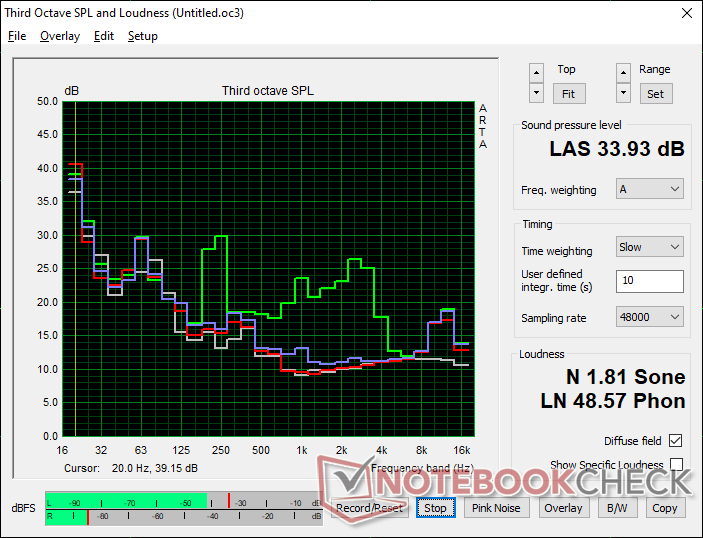Click the 16k frequency axis label
Image resolution: width=703 pixels, height=538 pixels.
[x=462, y=450]
